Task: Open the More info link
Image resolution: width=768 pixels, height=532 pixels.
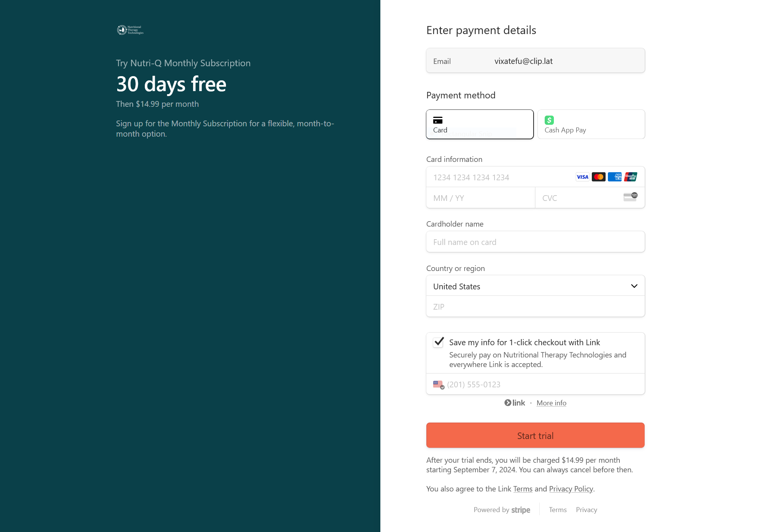Action: coord(551,403)
